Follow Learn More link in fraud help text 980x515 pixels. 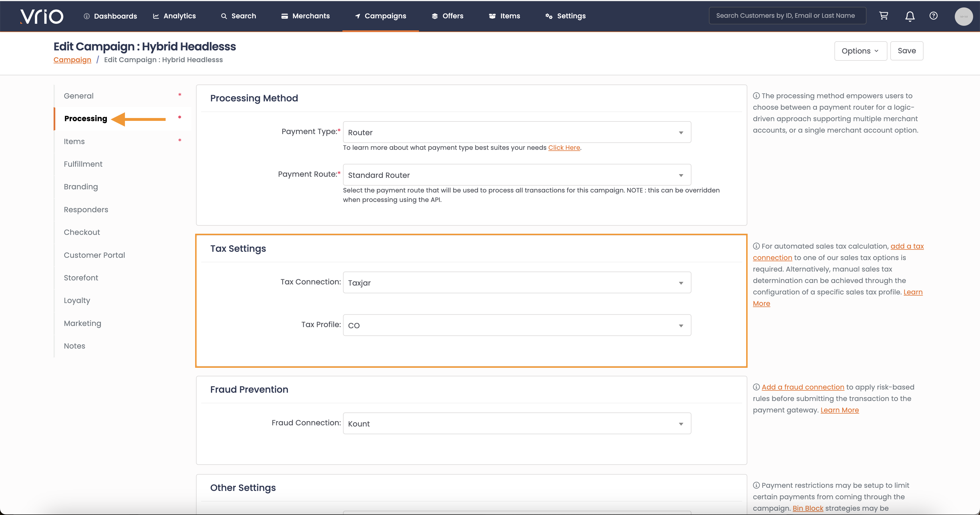click(839, 410)
